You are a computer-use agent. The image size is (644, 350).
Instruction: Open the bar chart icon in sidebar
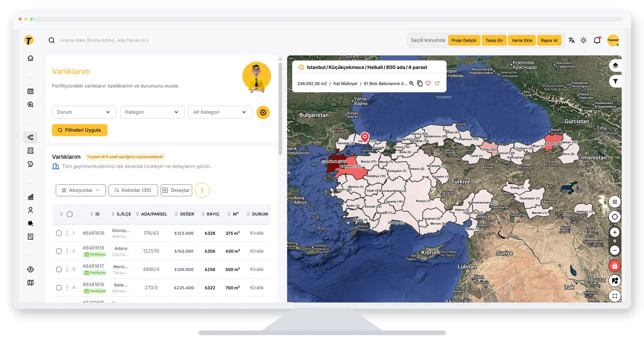pyautogui.click(x=31, y=197)
